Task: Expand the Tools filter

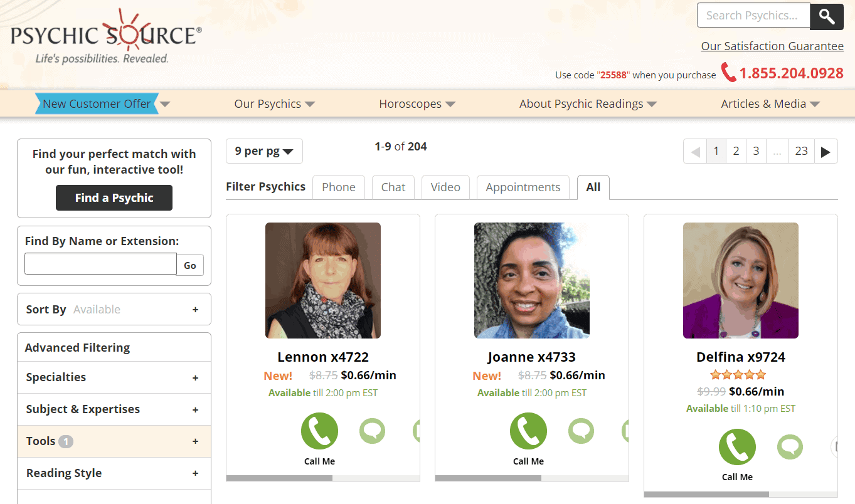Action: coord(114,441)
